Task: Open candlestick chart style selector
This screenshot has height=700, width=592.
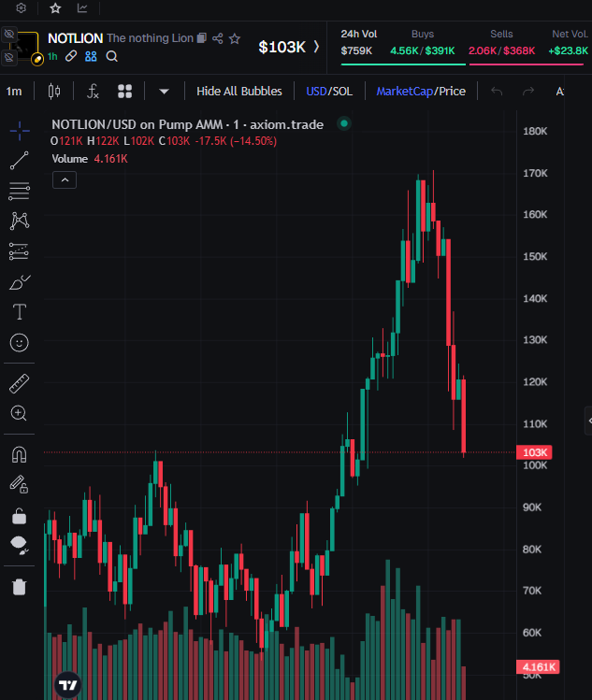Action: tap(54, 92)
